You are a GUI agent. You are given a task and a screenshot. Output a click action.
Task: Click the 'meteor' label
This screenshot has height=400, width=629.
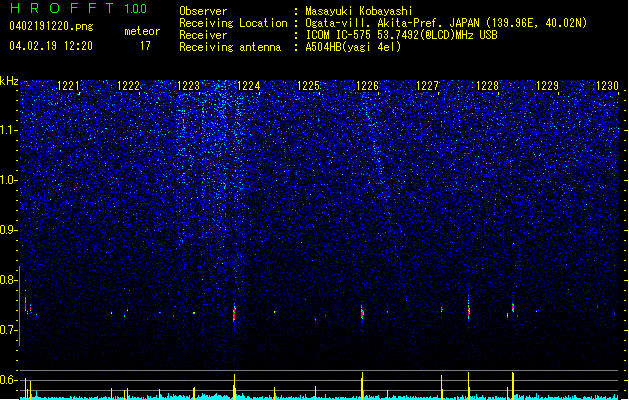pyautogui.click(x=142, y=31)
